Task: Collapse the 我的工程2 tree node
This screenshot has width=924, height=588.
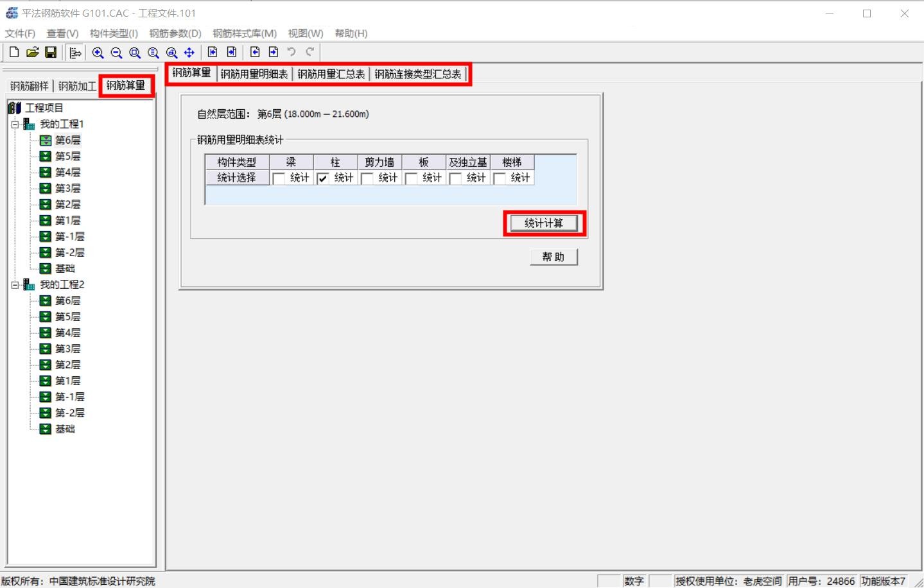Action: (x=15, y=285)
